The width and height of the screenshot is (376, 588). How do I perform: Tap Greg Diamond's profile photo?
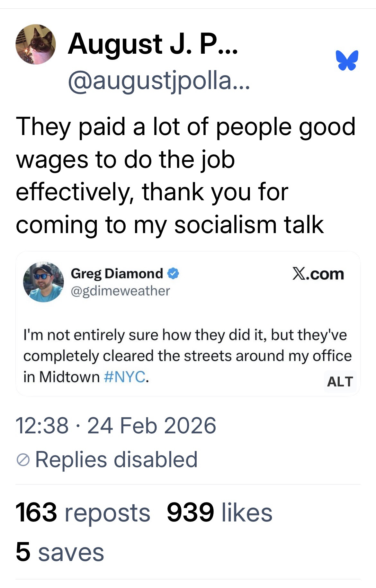43,282
